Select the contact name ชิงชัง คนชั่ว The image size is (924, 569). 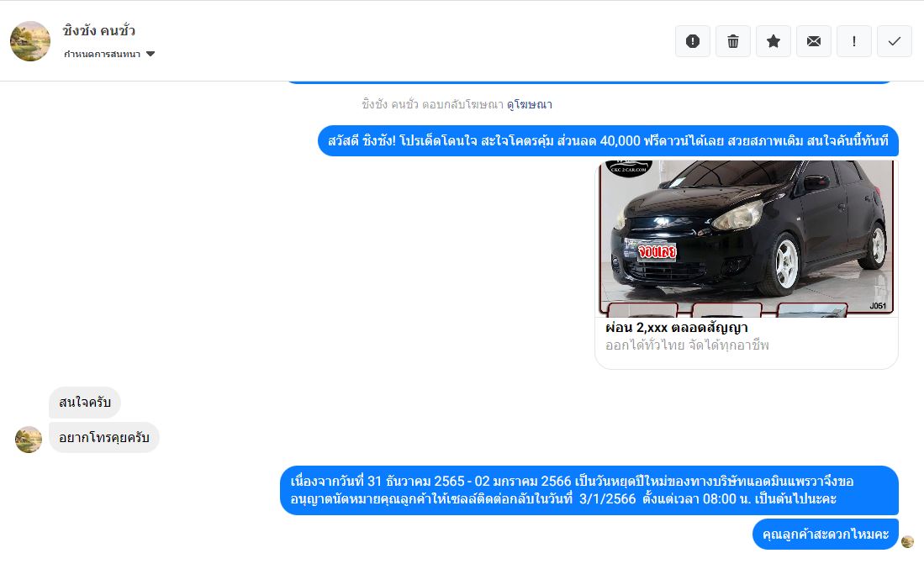pyautogui.click(x=99, y=30)
